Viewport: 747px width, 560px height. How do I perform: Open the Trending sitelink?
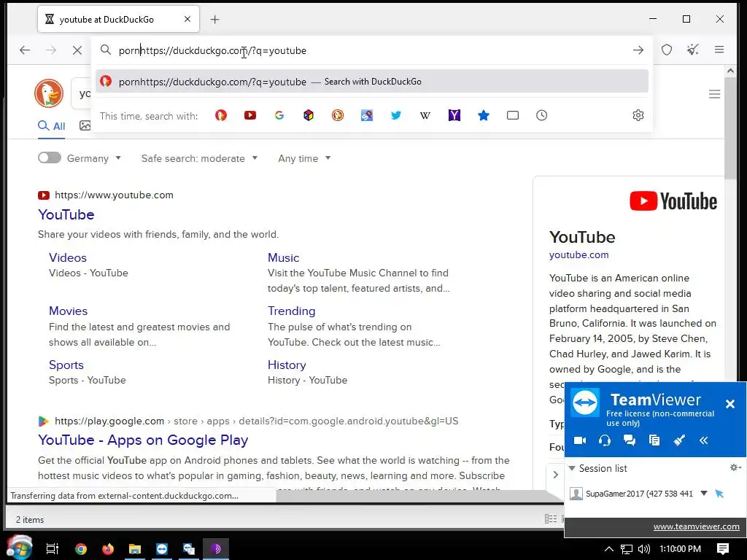tap(292, 311)
